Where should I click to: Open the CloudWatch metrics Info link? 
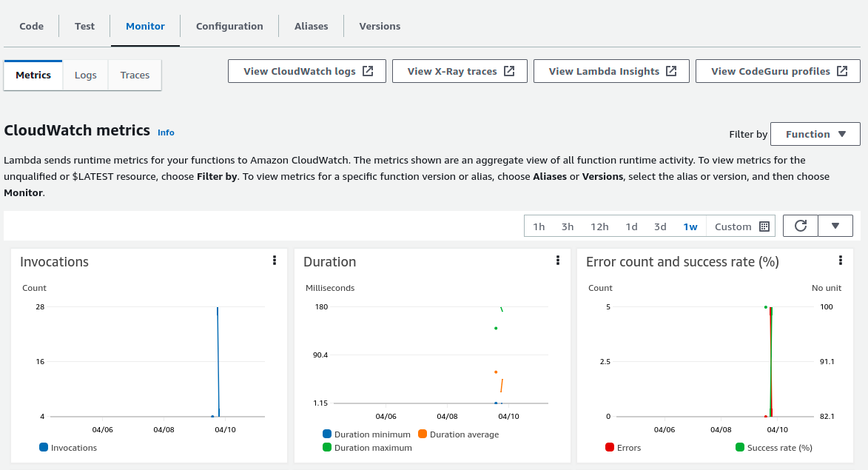[166, 132]
